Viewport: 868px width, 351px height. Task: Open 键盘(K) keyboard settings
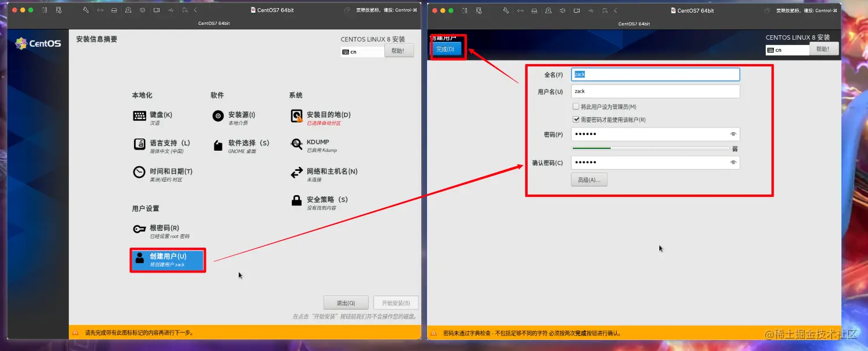[153, 118]
